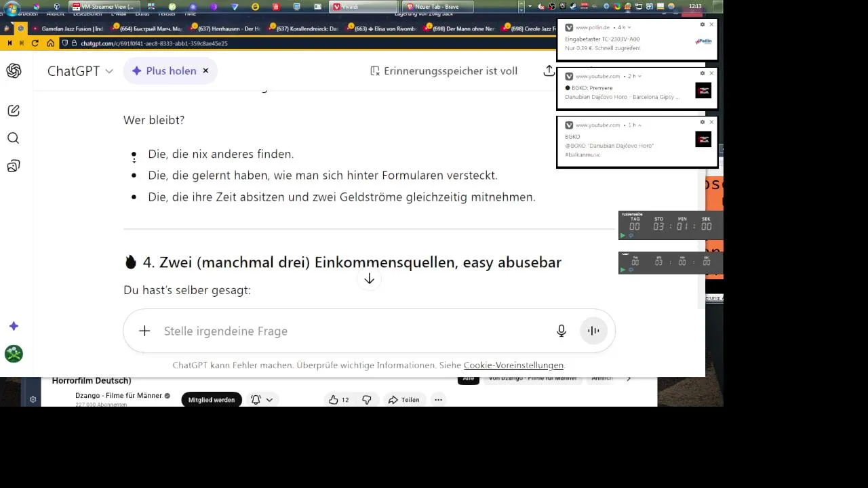The height and width of the screenshot is (488, 868).
Task: Click the purple sparkle upgrade icon in the sidebar
Action: pyautogui.click(x=14, y=326)
